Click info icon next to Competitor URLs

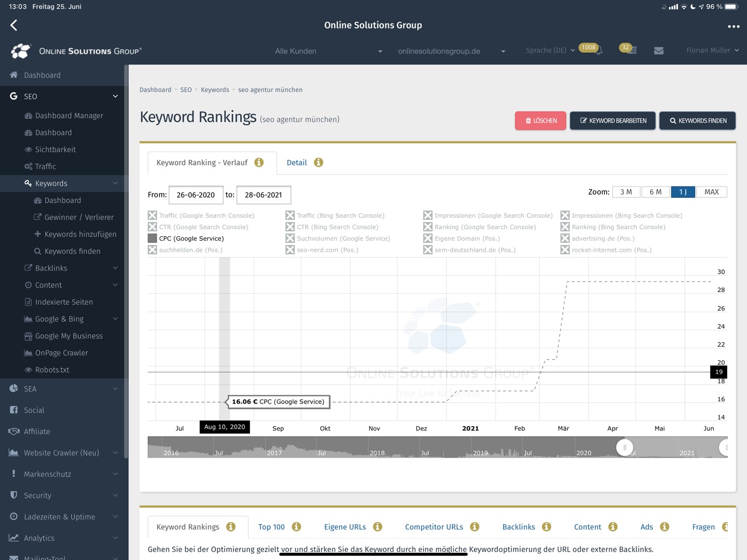click(475, 527)
